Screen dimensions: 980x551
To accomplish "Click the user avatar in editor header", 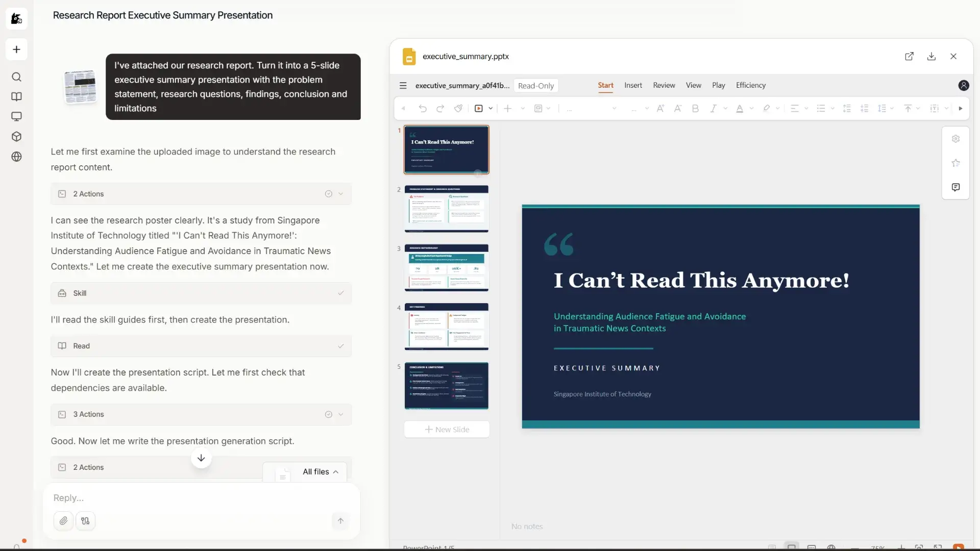I will (x=964, y=86).
